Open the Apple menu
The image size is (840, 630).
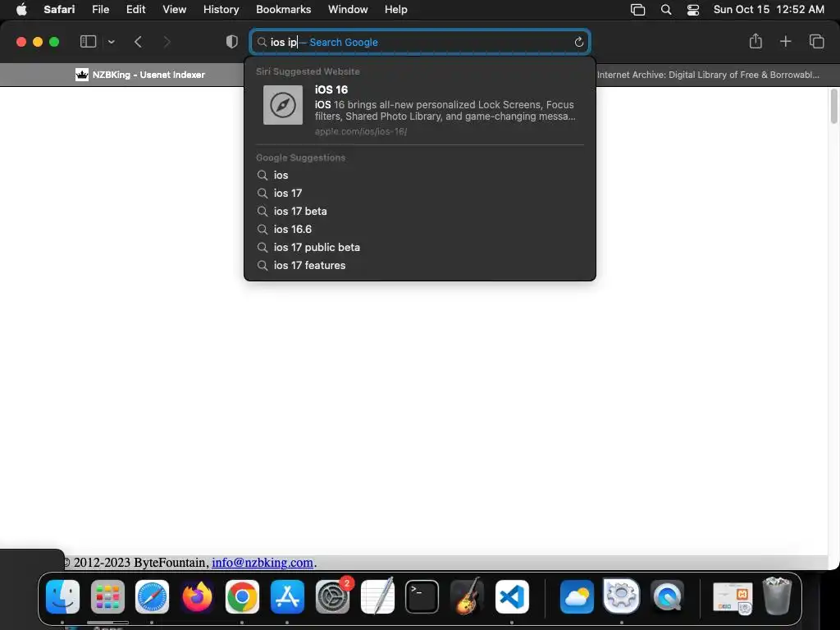(21, 10)
